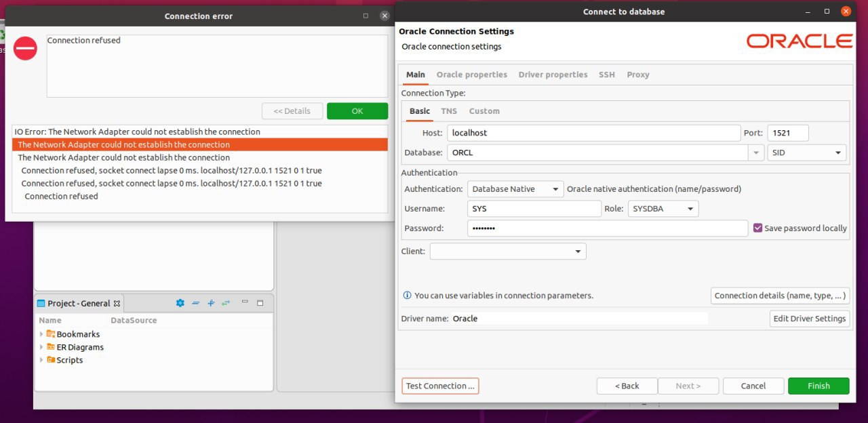The width and height of the screenshot is (868, 423).
Task: Close the Connection error dialog
Action: pos(385,16)
